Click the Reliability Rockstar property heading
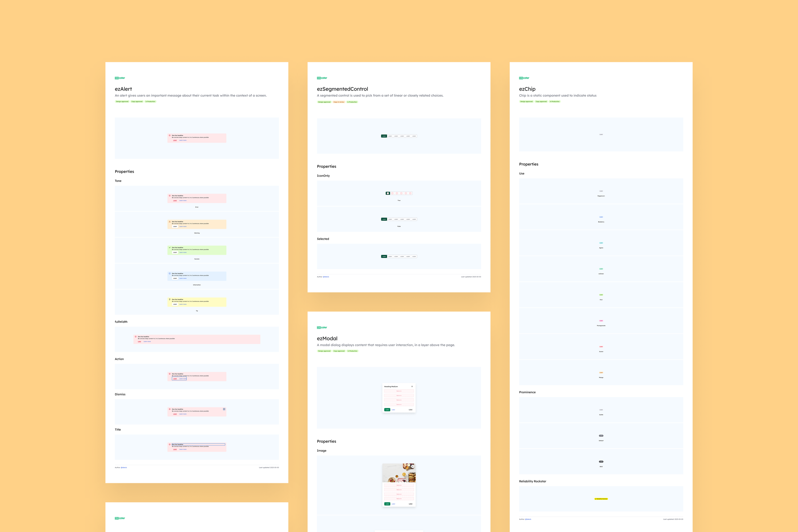This screenshot has width=798, height=532. 533,482
